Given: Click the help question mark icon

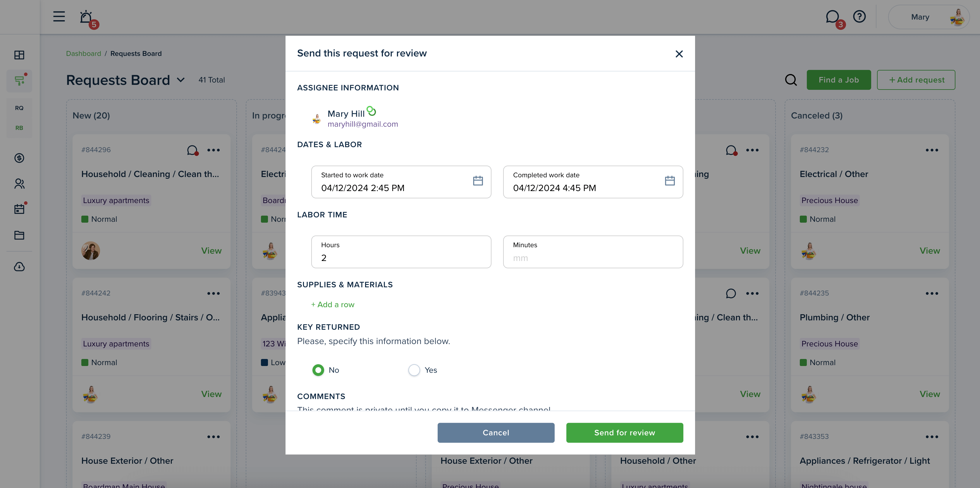Looking at the screenshot, I should (x=859, y=16).
